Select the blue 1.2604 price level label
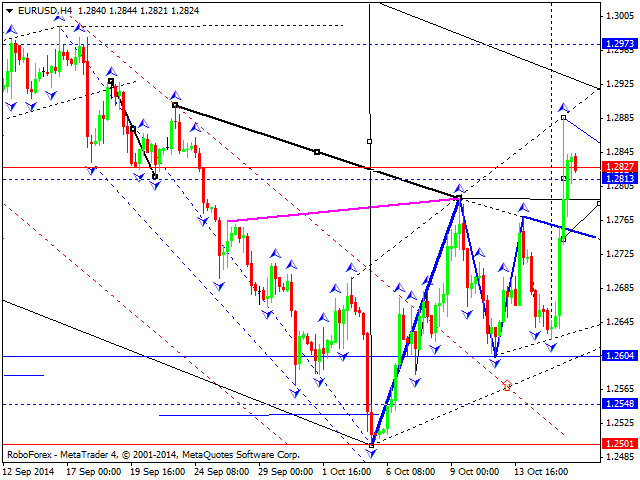The height and width of the screenshot is (480, 640). tap(619, 356)
